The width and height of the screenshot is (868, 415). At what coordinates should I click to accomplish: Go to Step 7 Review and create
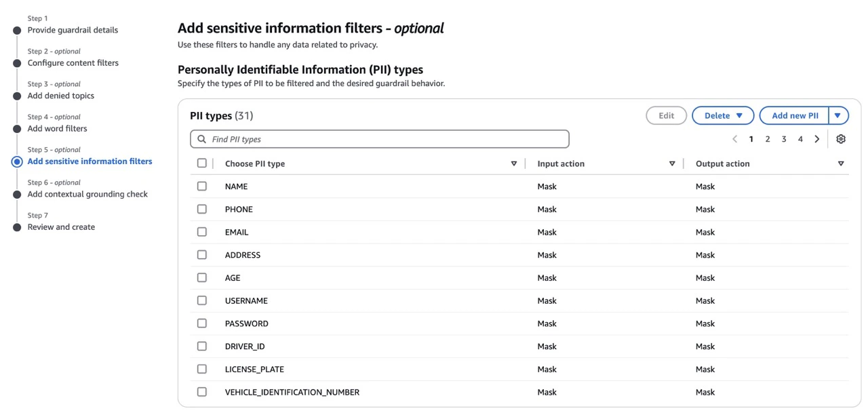(x=61, y=226)
